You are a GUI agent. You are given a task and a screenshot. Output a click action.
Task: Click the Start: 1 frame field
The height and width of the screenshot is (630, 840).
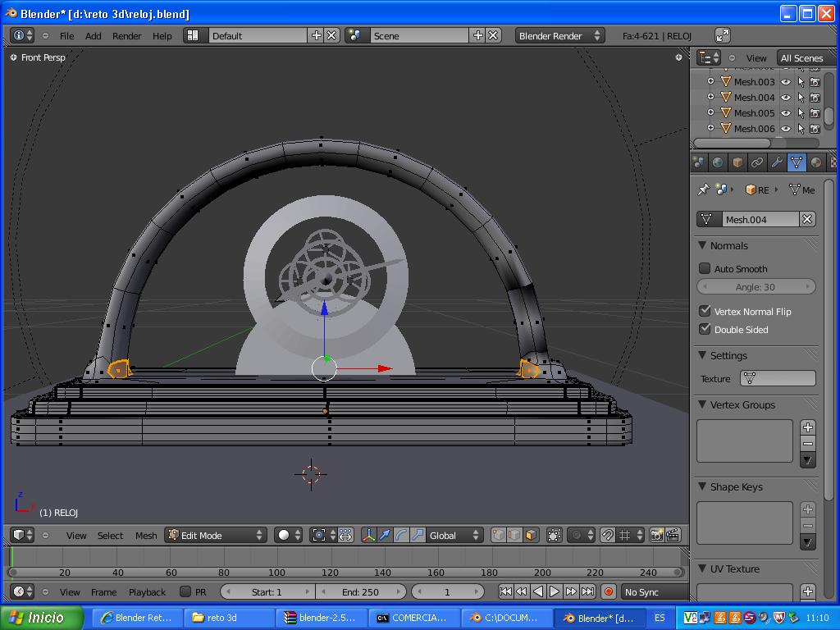tap(268, 591)
